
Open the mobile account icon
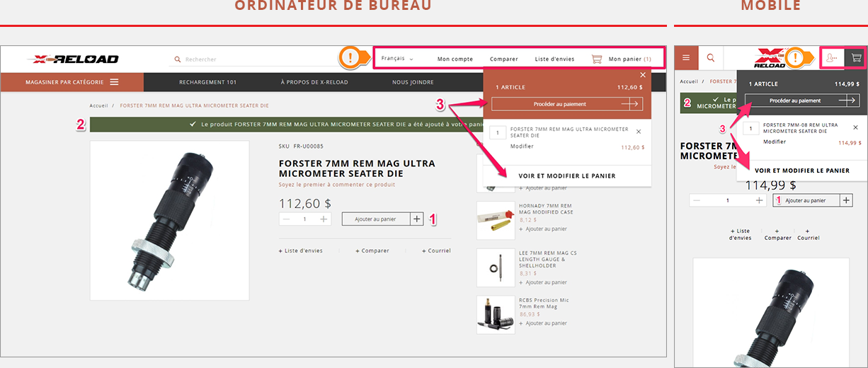pyautogui.click(x=832, y=58)
